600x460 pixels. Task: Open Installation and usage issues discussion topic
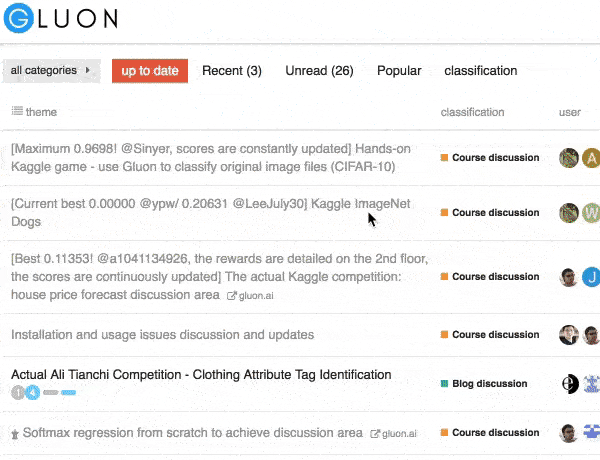(x=162, y=334)
